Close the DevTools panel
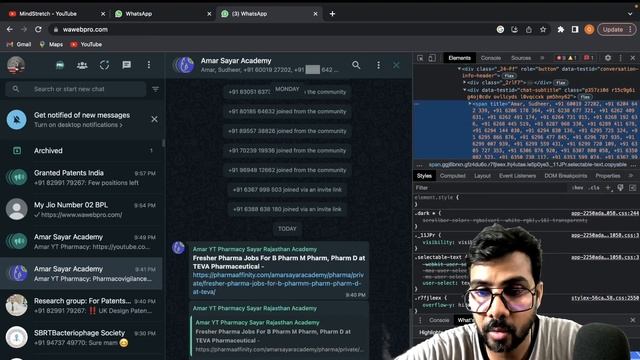Screen dimensions: 640x360 pyautogui.click(x=633, y=58)
